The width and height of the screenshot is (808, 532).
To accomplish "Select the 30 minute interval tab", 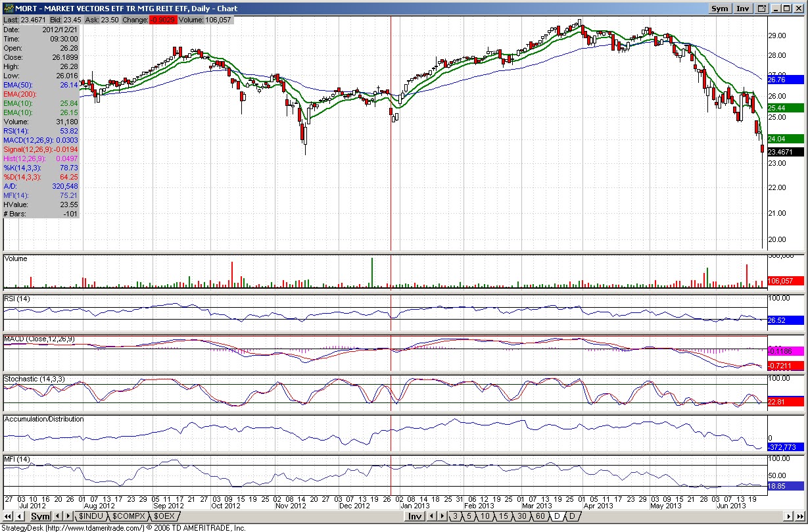I will 521,517.
